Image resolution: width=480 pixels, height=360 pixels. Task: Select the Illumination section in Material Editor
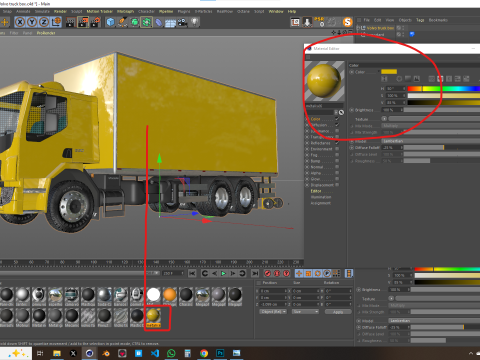[321, 197]
